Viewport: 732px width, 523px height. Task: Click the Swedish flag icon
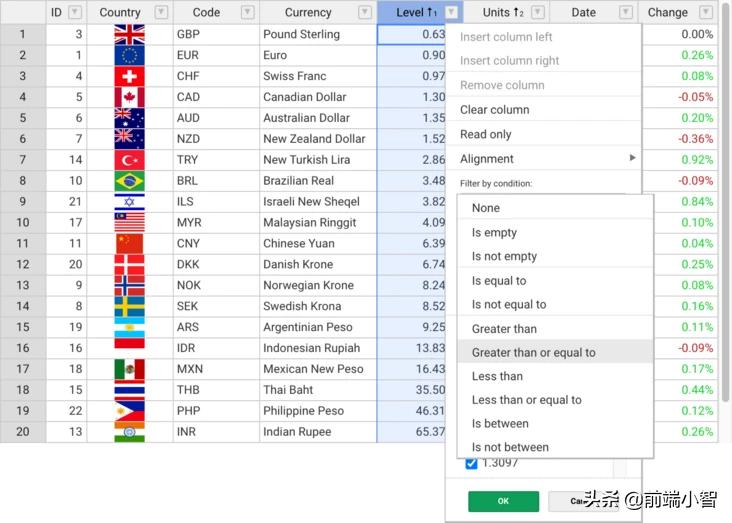point(129,306)
